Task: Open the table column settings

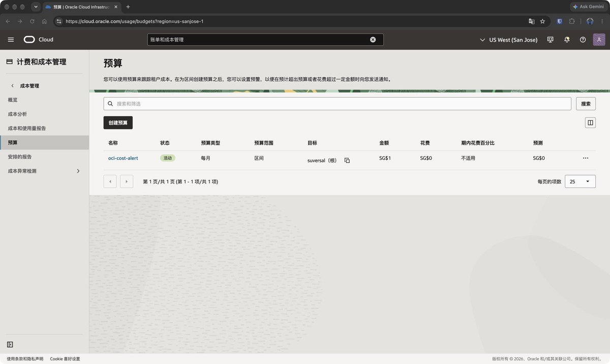Action: (590, 122)
